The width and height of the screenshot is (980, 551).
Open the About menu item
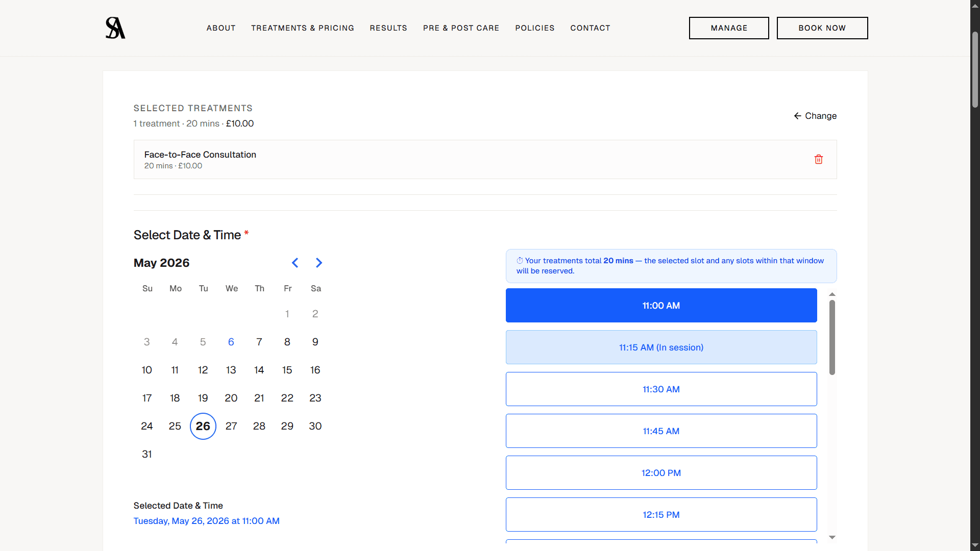tap(221, 28)
